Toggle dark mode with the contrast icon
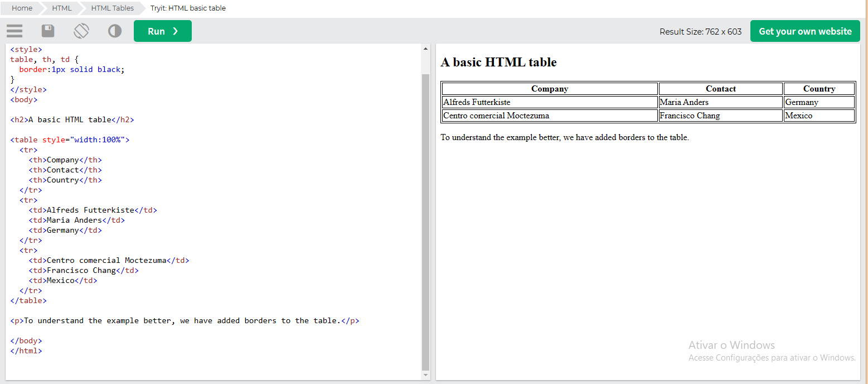This screenshot has height=384, width=868. point(115,31)
